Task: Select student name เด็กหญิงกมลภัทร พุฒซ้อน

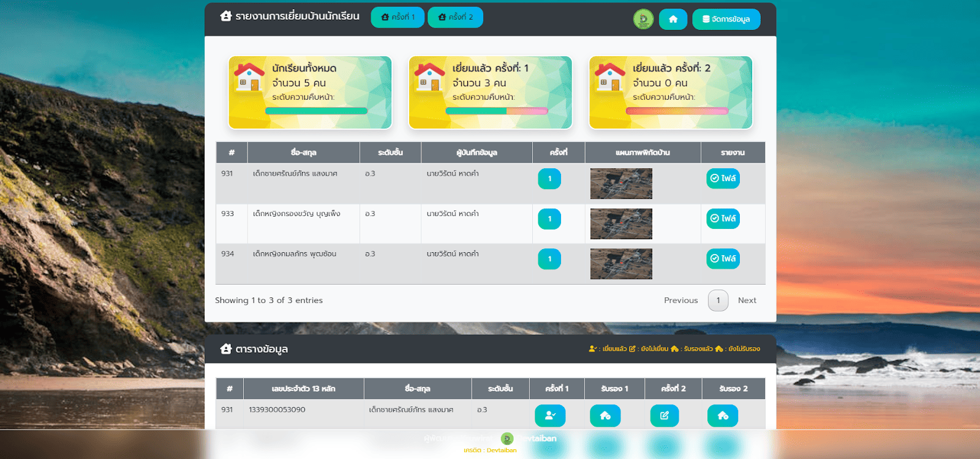Action: click(295, 254)
